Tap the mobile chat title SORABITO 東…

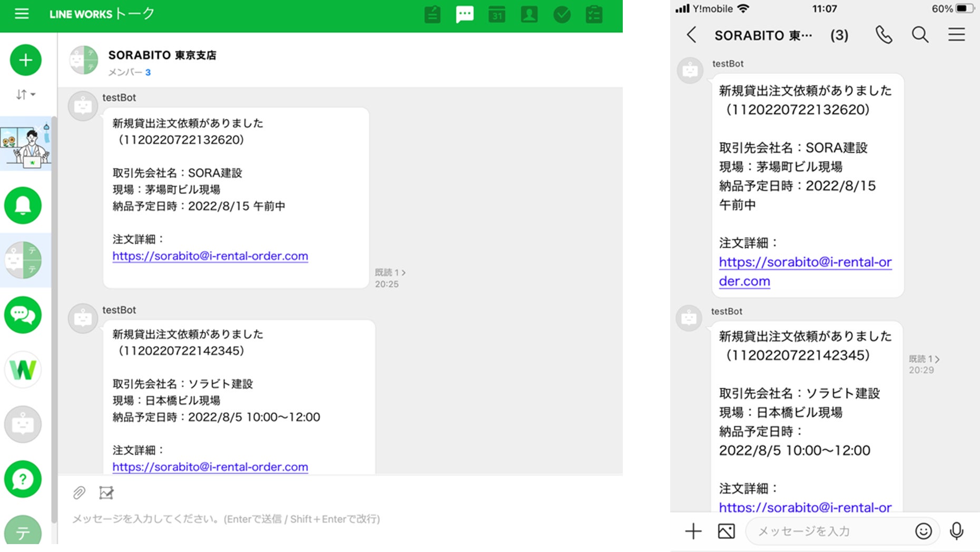763,35
